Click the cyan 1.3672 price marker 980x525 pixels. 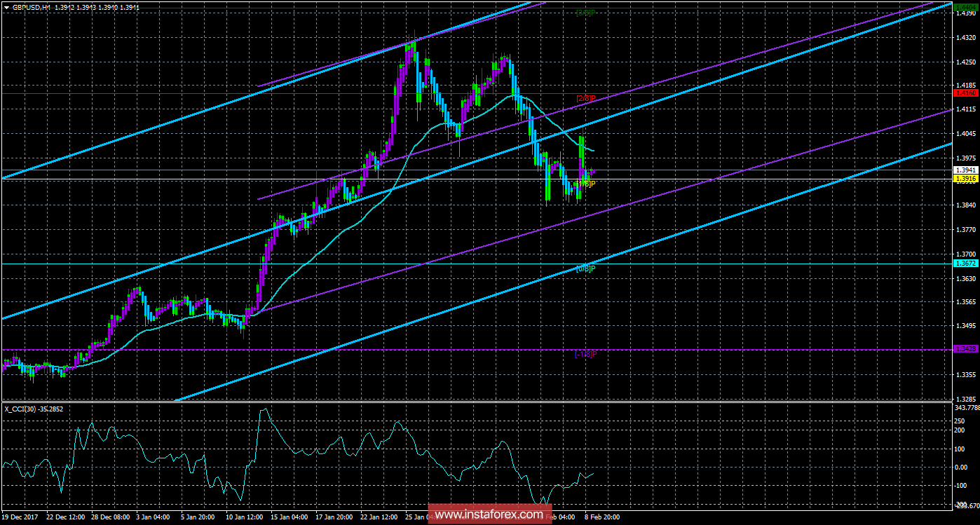coord(967,263)
